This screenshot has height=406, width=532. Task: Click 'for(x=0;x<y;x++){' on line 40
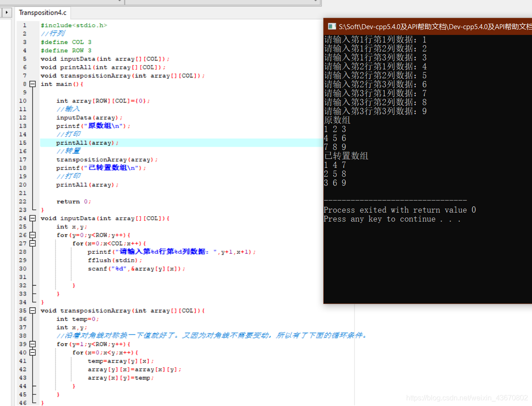tap(105, 352)
